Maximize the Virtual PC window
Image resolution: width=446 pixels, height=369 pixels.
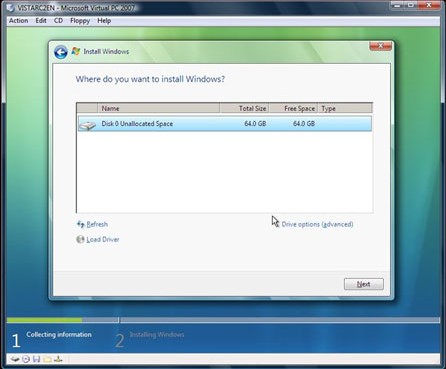coord(411,5)
